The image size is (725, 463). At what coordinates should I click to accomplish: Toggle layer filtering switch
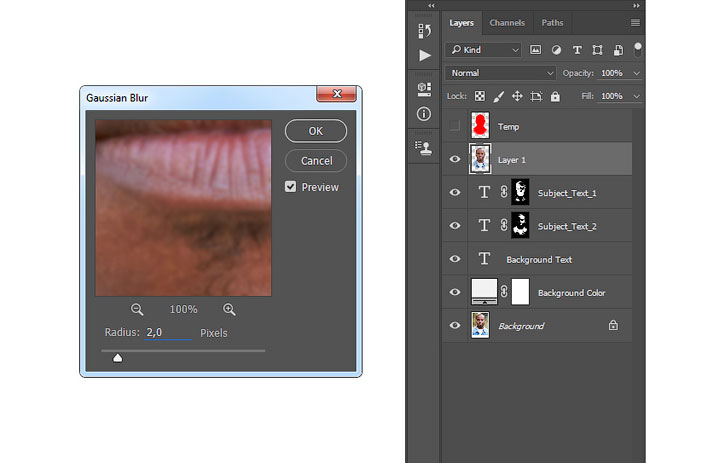[x=638, y=49]
